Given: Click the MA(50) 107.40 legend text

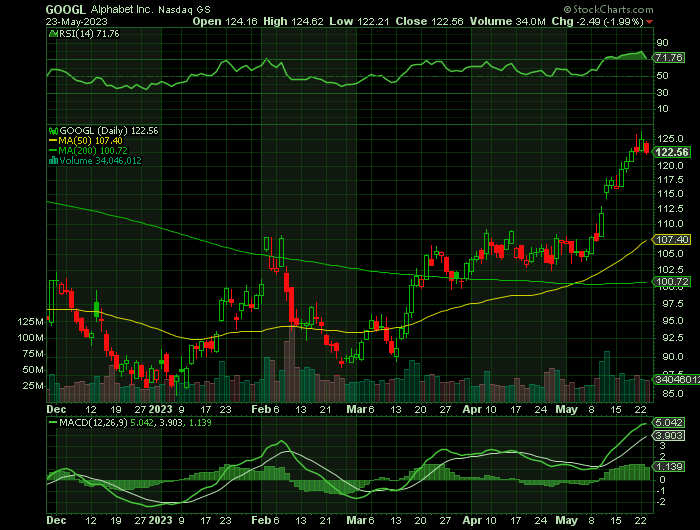Looking at the screenshot, I should pyautogui.click(x=91, y=141).
